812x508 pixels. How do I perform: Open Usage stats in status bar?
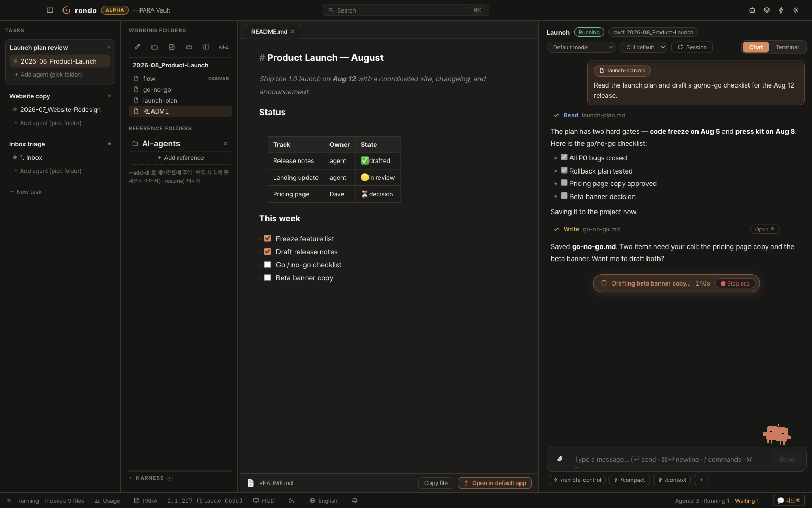[x=107, y=501]
